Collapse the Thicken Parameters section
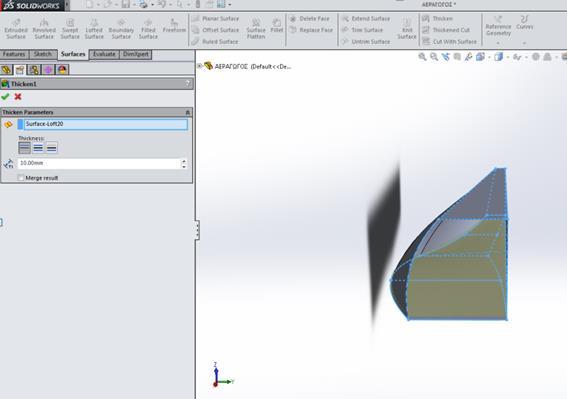 pyautogui.click(x=187, y=112)
